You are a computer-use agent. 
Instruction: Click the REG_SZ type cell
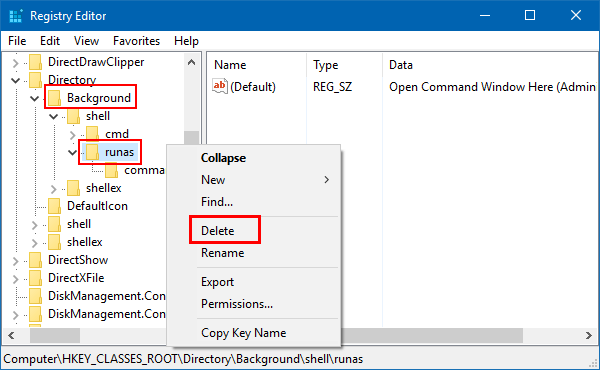(333, 87)
